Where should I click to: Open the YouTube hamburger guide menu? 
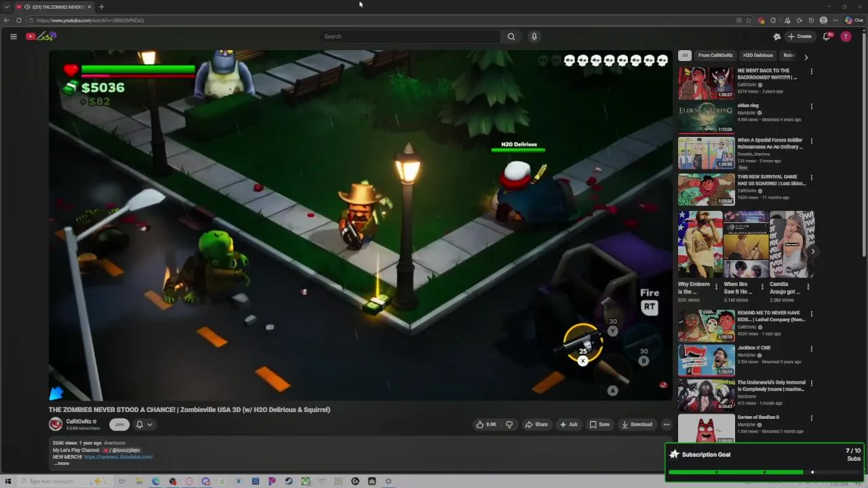13,37
